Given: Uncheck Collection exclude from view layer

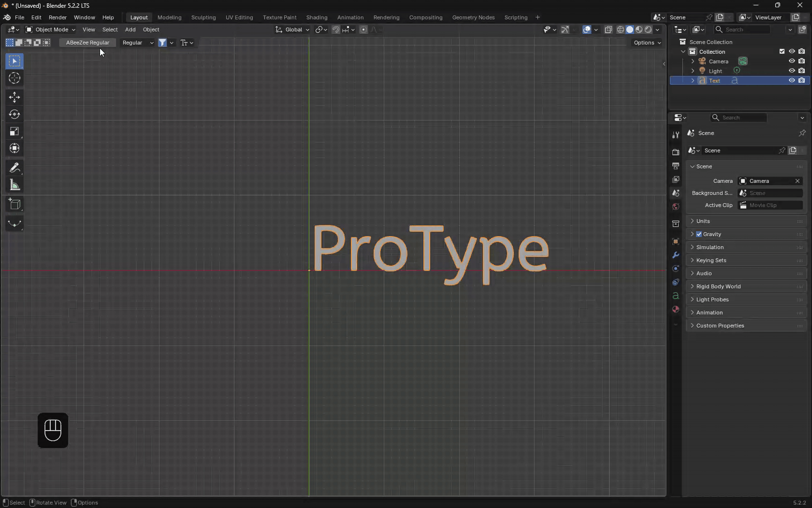Looking at the screenshot, I should 782,51.
